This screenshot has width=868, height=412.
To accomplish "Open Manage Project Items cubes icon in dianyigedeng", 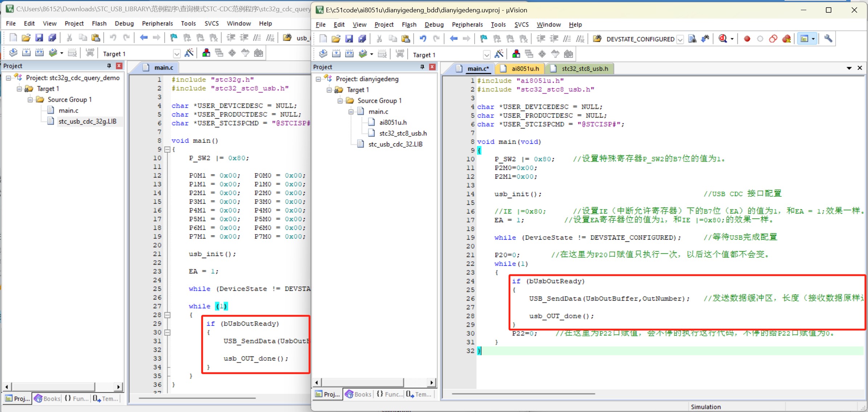I will click(516, 54).
